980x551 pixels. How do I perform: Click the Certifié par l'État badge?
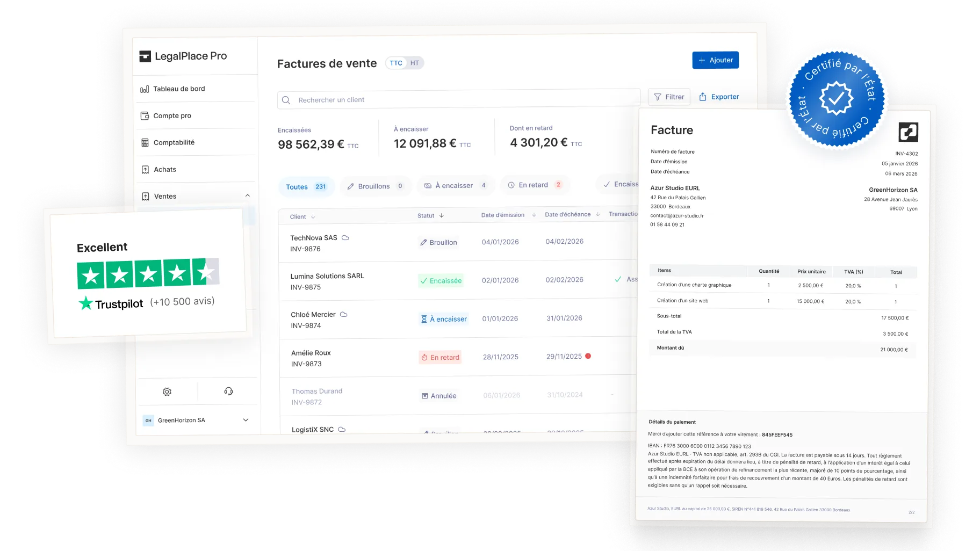coord(837,98)
